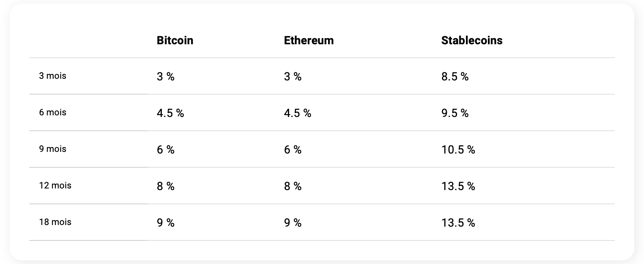Image resolution: width=644 pixels, height=264 pixels.
Task: Click the Bitcoin column header
Action: pyautogui.click(x=175, y=40)
